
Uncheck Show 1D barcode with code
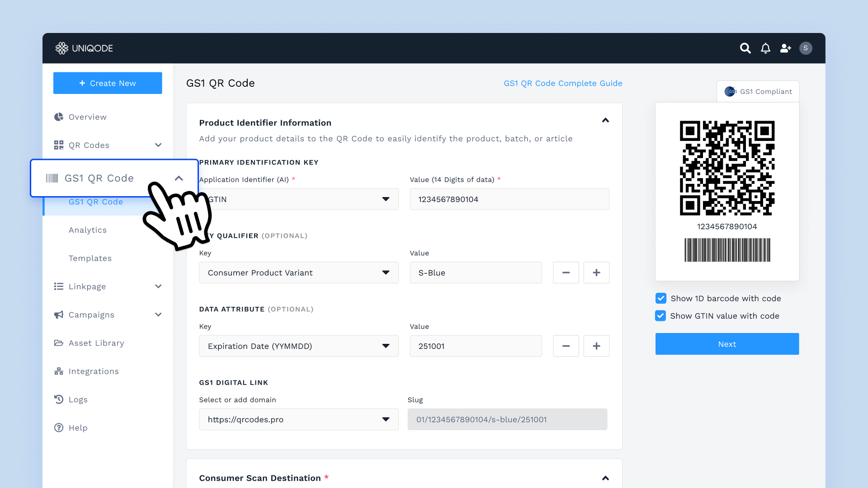661,298
